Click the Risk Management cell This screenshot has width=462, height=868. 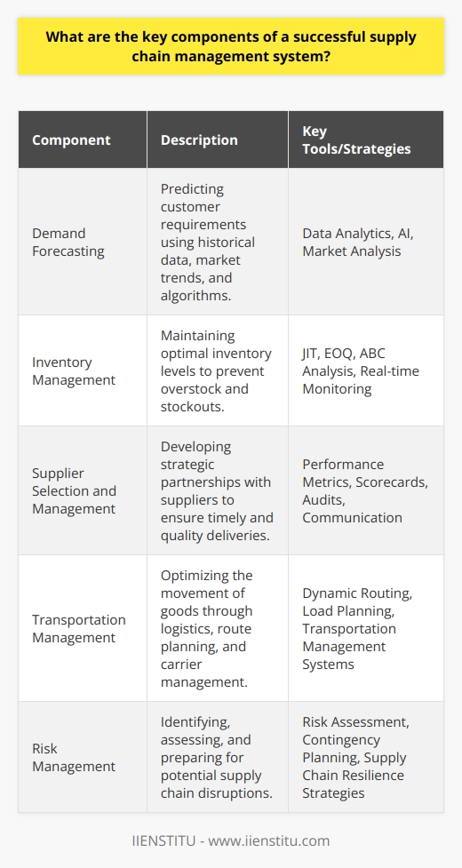83,757
